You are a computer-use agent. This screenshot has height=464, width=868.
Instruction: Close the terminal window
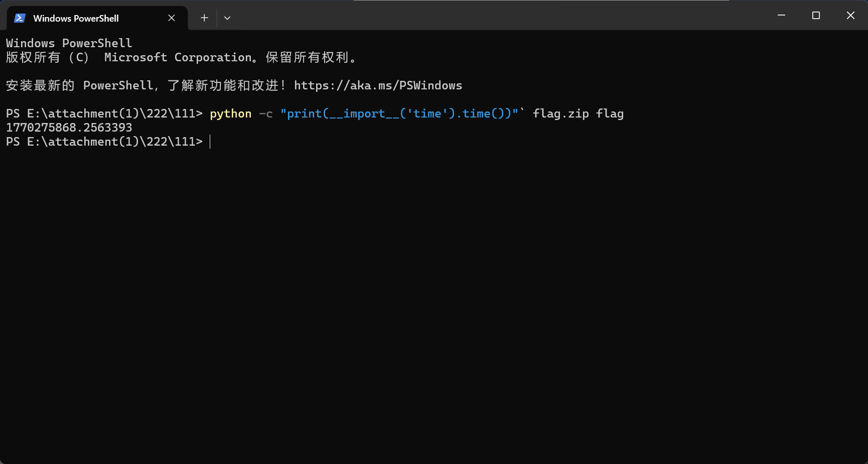click(850, 16)
